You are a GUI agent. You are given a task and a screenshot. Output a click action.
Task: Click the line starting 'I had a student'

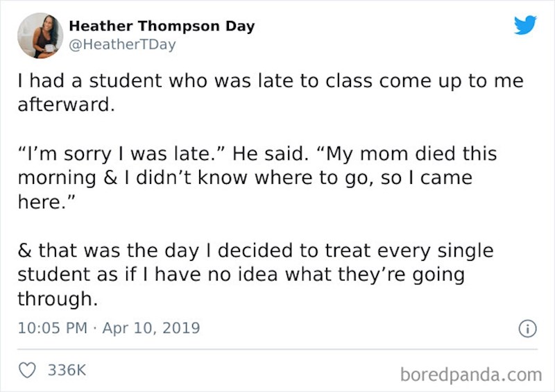(270, 81)
